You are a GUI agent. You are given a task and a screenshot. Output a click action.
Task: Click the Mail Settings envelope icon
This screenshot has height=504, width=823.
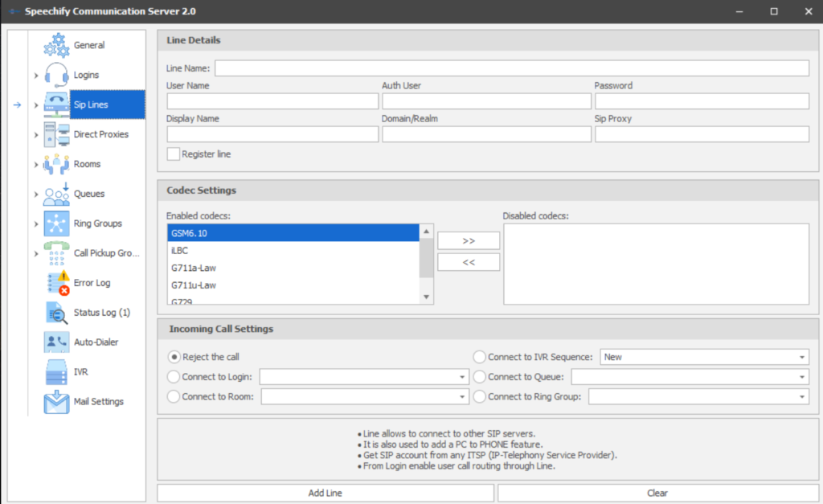[x=56, y=402]
